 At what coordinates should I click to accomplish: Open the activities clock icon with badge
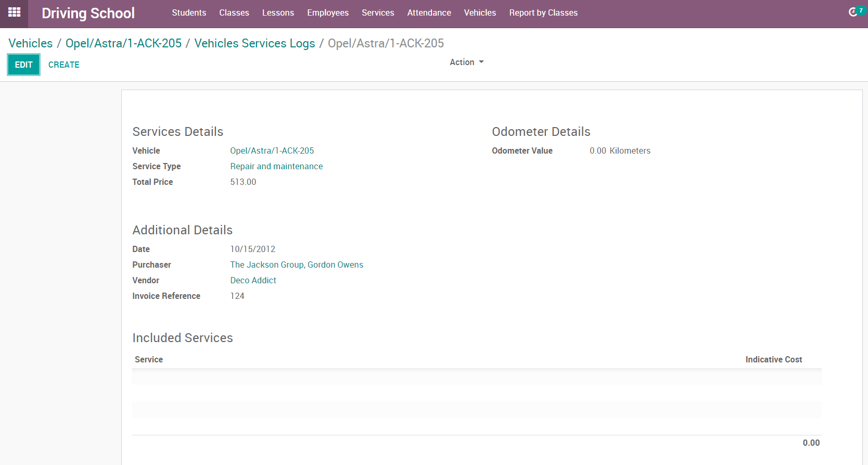click(853, 12)
